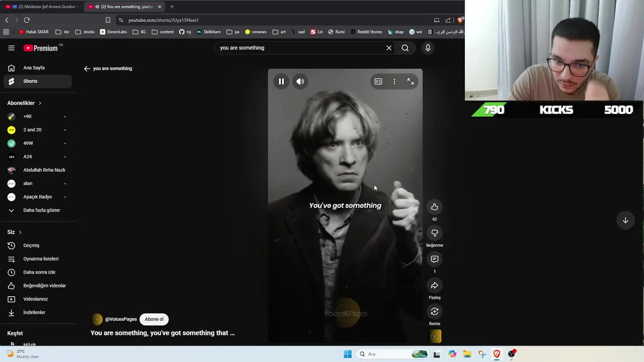
Task: Open the alan channel subscription
Action: pyautogui.click(x=37, y=184)
